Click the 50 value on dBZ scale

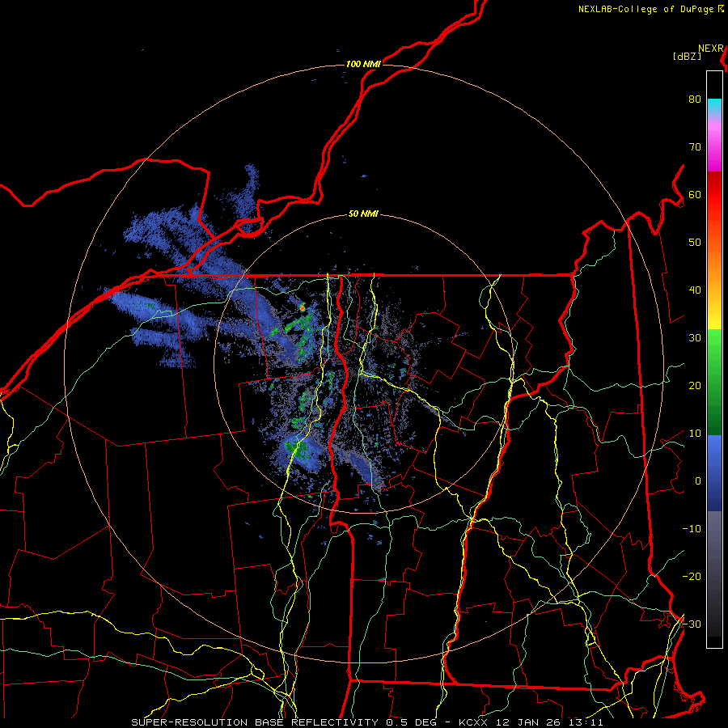pyautogui.click(x=695, y=243)
